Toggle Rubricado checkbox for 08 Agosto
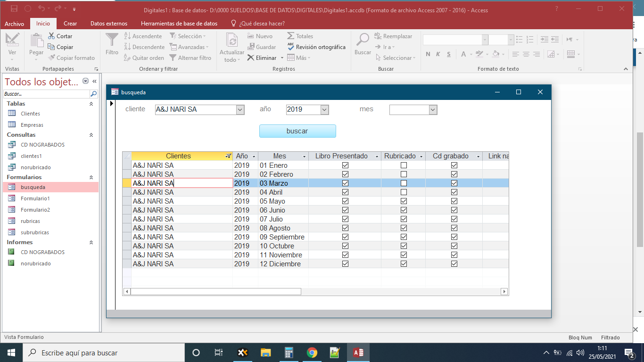The width and height of the screenshot is (644, 362). click(404, 228)
